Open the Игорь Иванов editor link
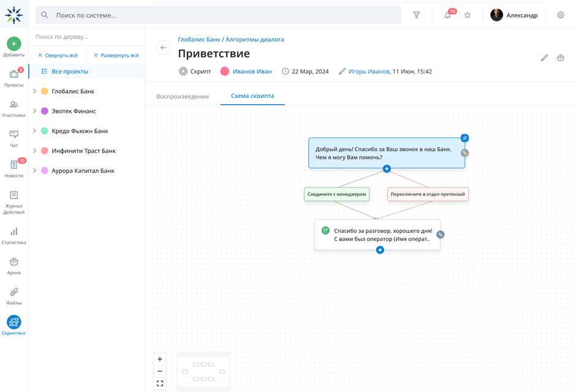Screen dimensions: 576x392 click(x=369, y=72)
